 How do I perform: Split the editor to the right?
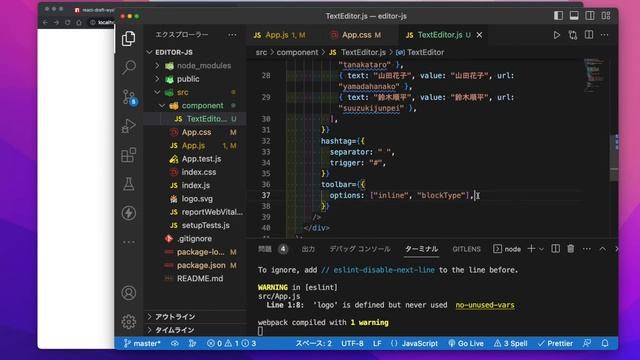click(x=589, y=35)
